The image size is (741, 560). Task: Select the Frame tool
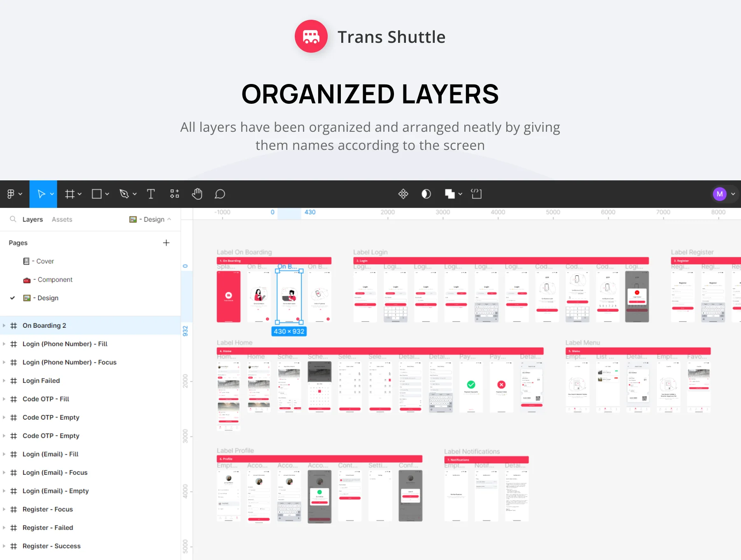[x=70, y=194]
